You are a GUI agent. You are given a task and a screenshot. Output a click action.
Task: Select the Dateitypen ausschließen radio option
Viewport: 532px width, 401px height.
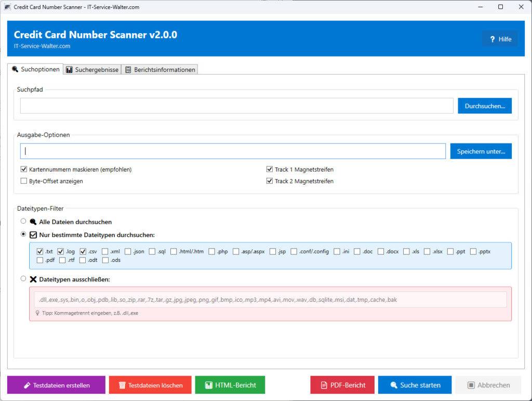tap(23, 279)
